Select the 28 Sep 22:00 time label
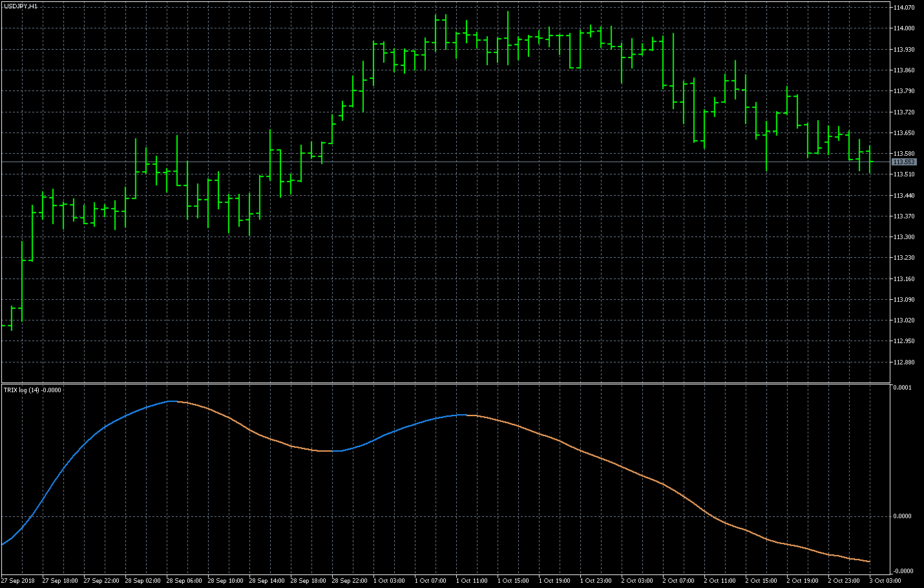This screenshot has height=588, width=924. point(350,580)
